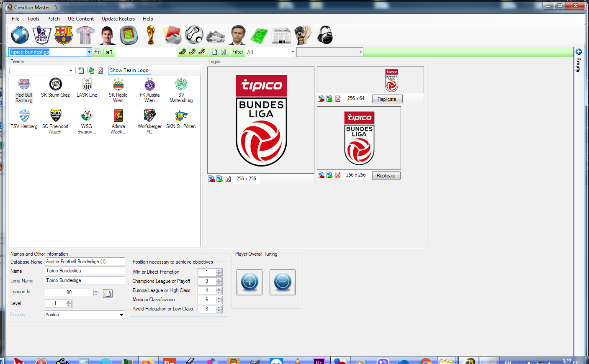Click the aA case toggle icon
This screenshot has height=364, width=589.
click(x=109, y=52)
